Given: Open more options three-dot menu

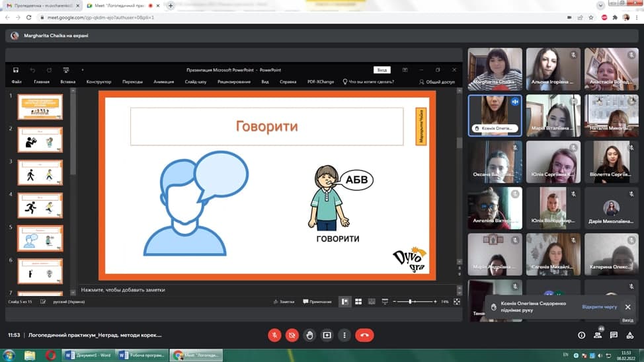Looking at the screenshot, I should click(344, 335).
